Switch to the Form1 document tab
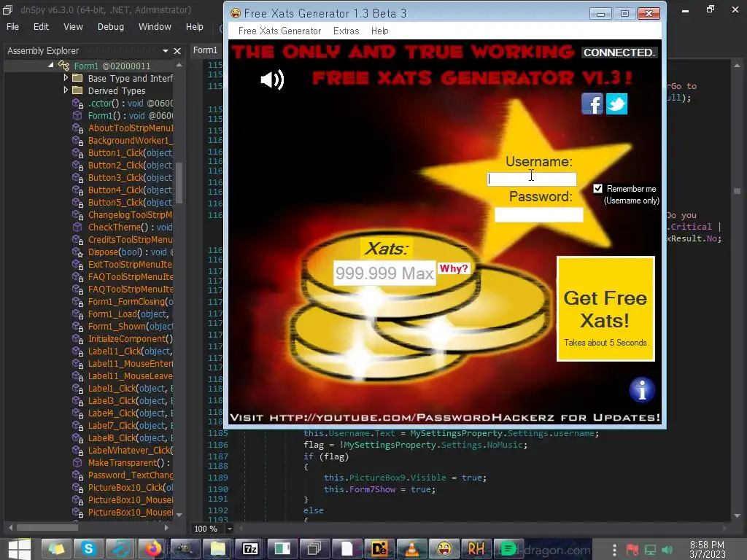Image resolution: width=747 pixels, height=560 pixels. (205, 50)
